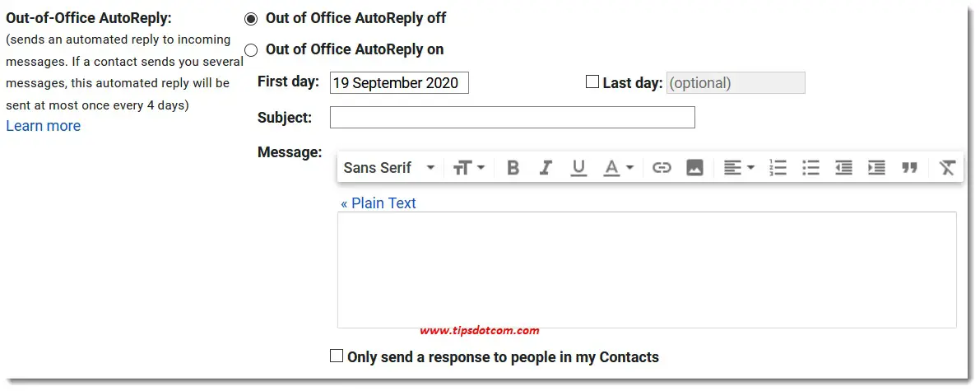Image resolution: width=980 pixels, height=391 pixels.
Task: Open the Learn more link
Action: point(43,126)
